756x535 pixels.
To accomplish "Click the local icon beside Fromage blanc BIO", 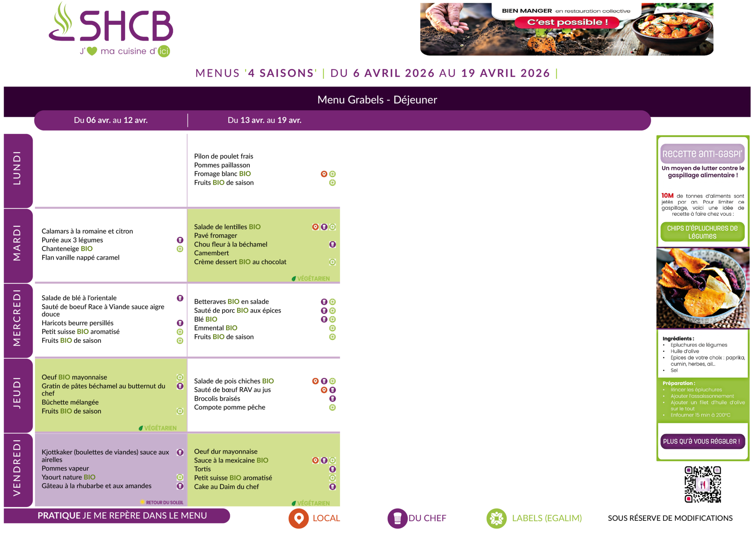I will point(324,174).
